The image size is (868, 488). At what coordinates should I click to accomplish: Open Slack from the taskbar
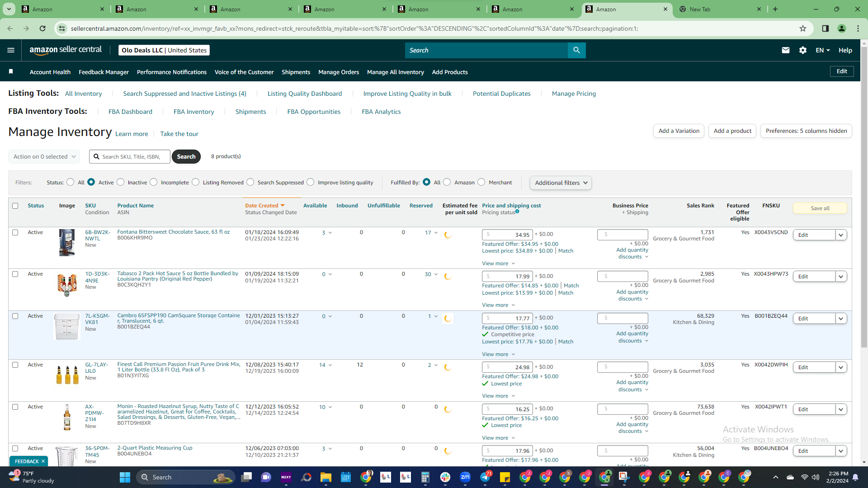coord(445,477)
